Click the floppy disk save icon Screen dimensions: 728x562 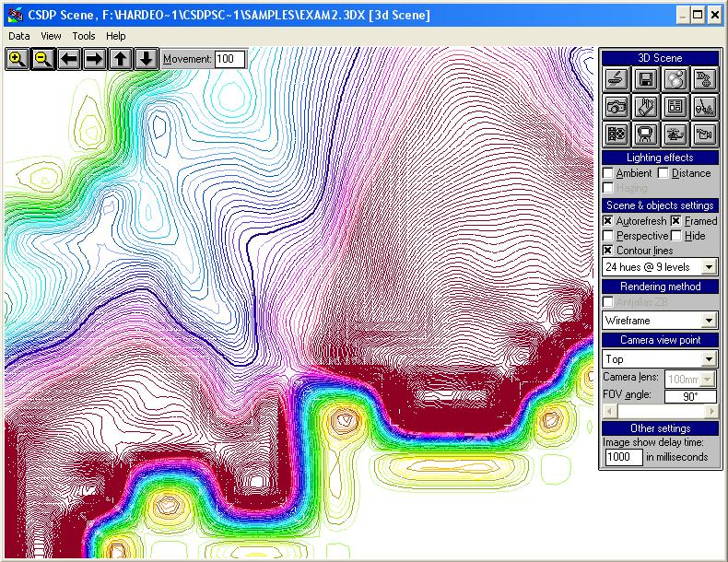(x=645, y=79)
